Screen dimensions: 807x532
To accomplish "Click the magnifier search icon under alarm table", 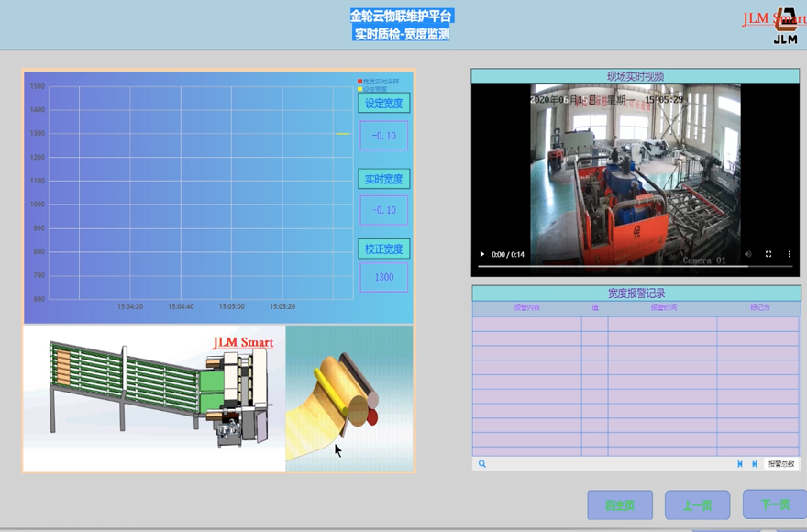I will click(x=481, y=464).
